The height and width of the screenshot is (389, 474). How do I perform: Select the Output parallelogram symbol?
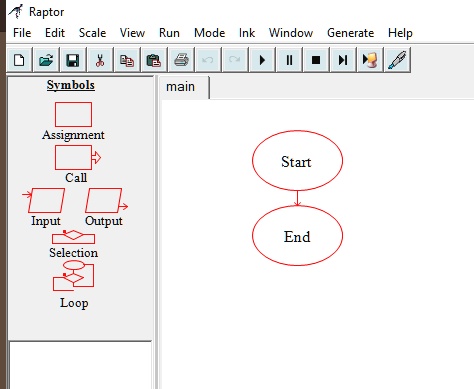[106, 200]
